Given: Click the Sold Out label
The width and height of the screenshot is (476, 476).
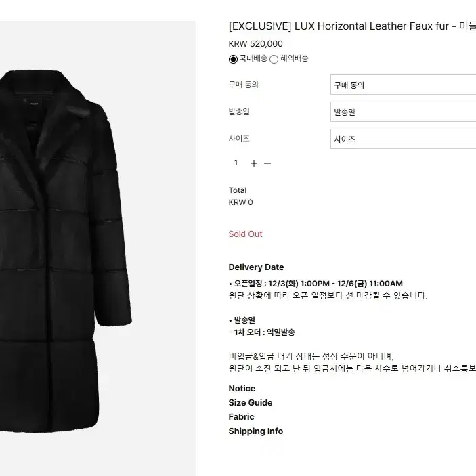Looking at the screenshot, I should [245, 234].
